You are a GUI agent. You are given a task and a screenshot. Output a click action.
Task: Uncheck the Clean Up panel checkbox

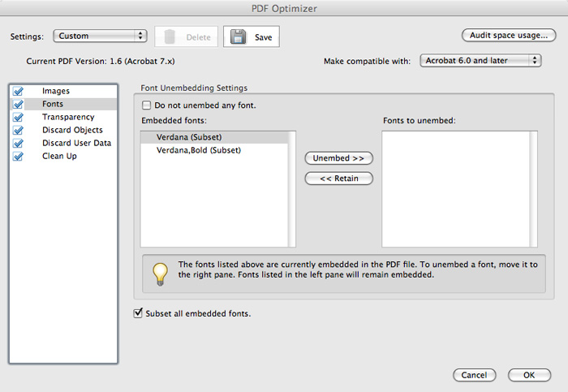click(x=19, y=157)
